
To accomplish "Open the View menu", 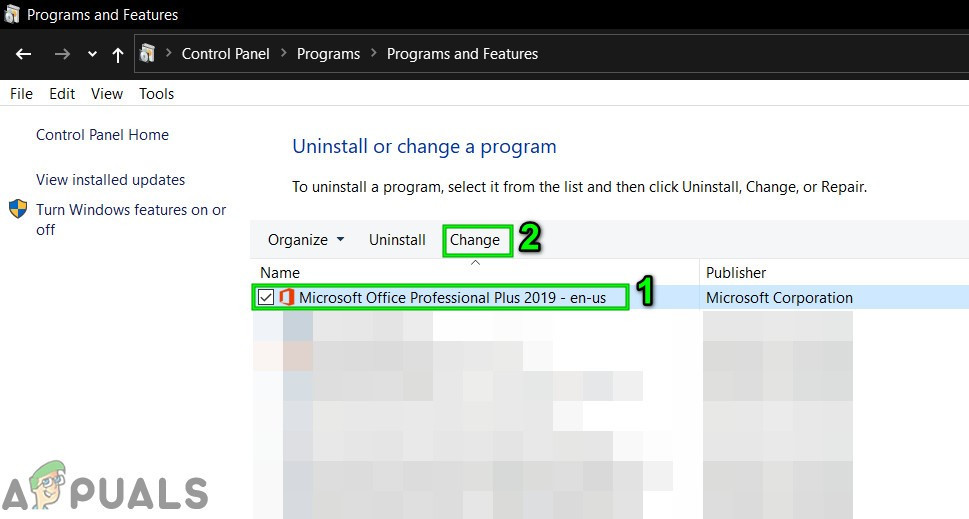I will tap(107, 94).
